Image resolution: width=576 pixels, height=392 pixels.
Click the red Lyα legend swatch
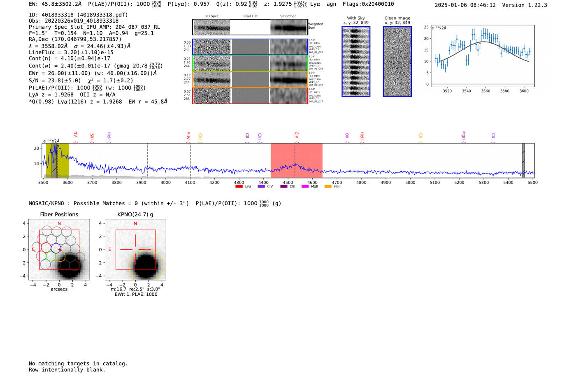point(239,187)
